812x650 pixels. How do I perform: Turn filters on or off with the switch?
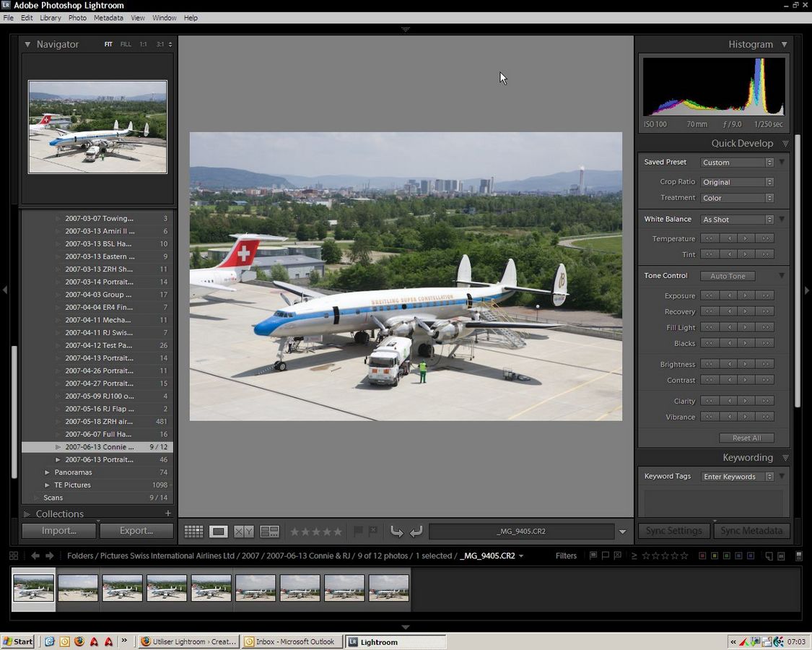pos(799,555)
